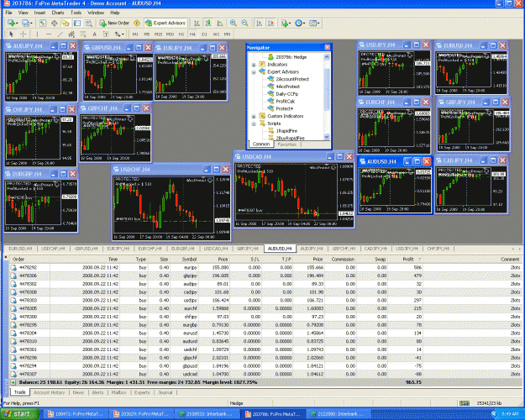
Task: Switch timeframe to MN
Action: point(227,34)
